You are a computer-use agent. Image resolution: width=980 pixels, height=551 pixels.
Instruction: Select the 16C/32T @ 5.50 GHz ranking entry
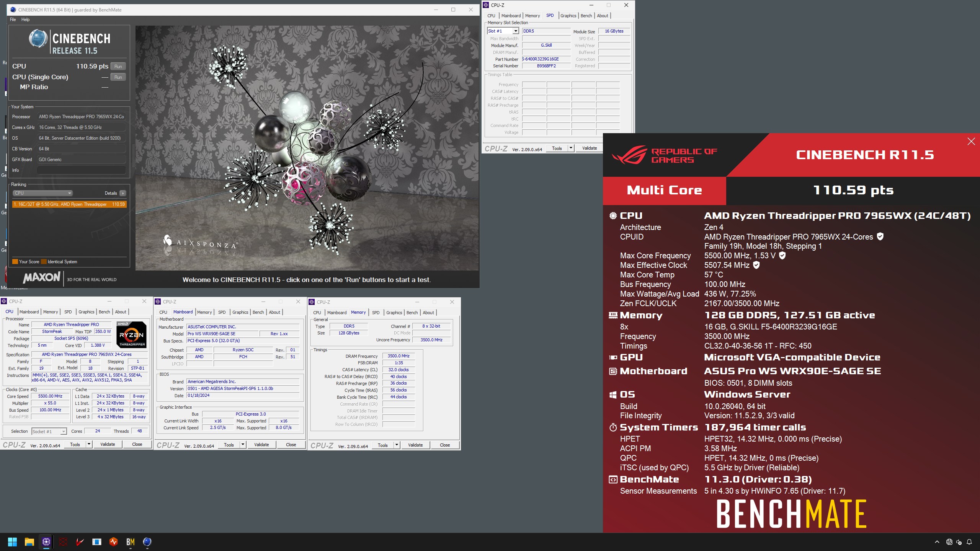click(69, 204)
